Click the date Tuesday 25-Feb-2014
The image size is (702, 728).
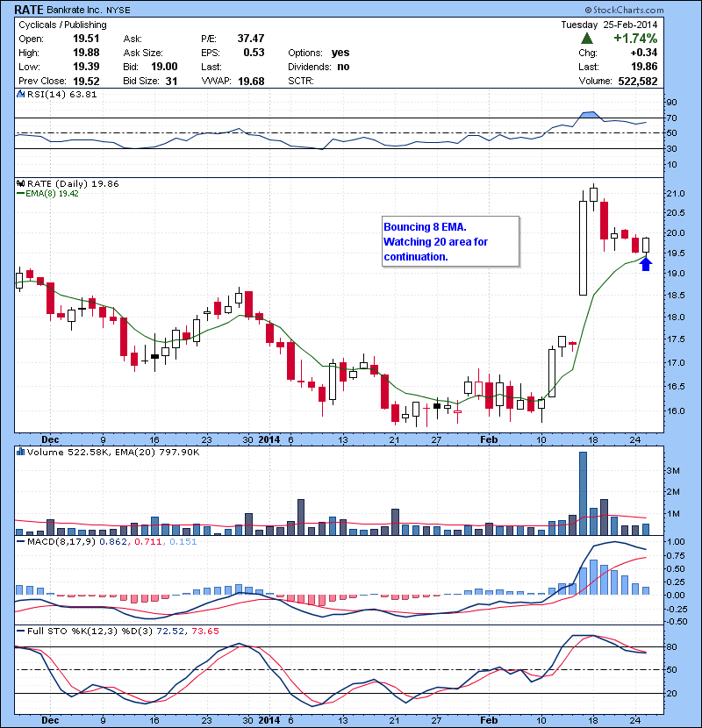click(609, 25)
